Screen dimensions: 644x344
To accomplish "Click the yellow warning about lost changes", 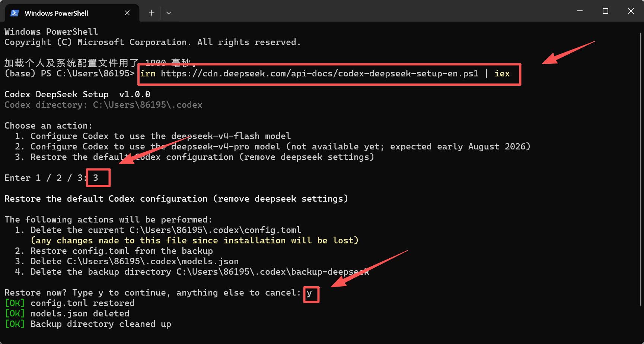I will (x=195, y=240).
